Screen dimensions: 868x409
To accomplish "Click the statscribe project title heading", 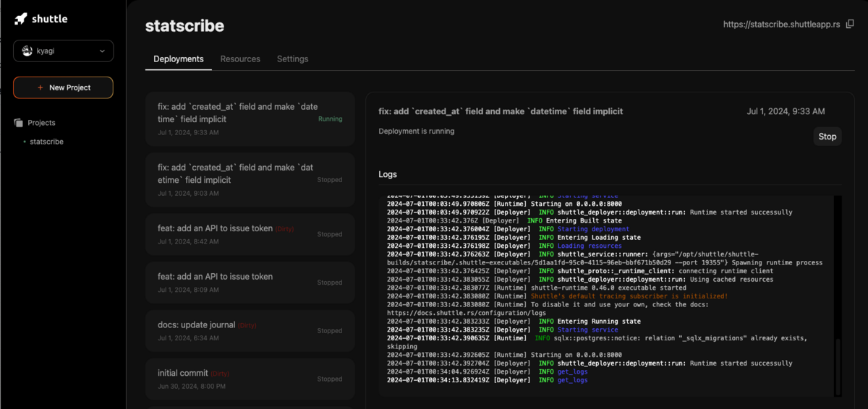I will tap(184, 26).
